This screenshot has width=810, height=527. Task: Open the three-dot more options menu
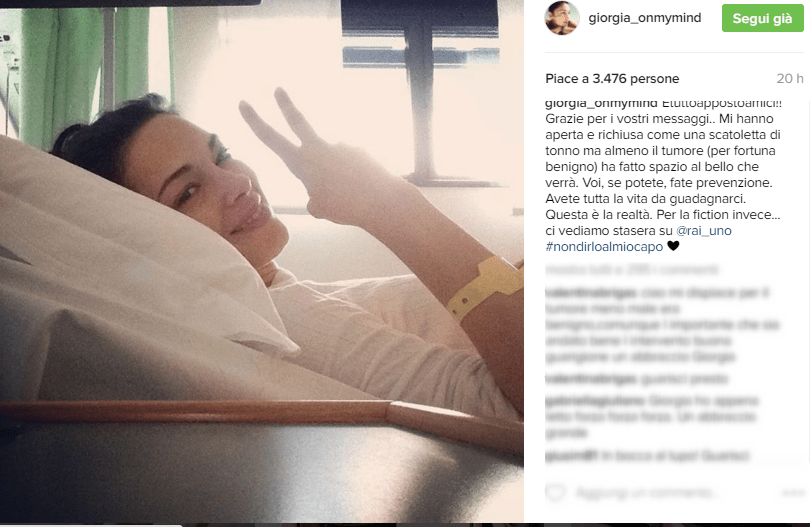pyautogui.click(x=793, y=493)
